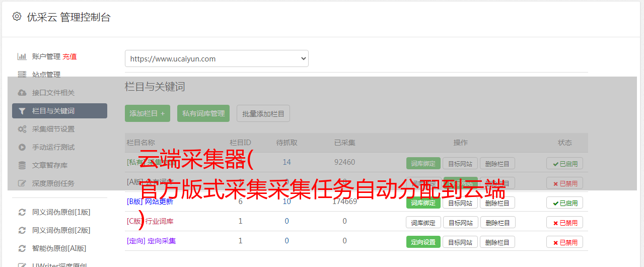Open the red 充值 recharge link
Image resolution: width=644 pixels, height=267 pixels.
point(69,56)
